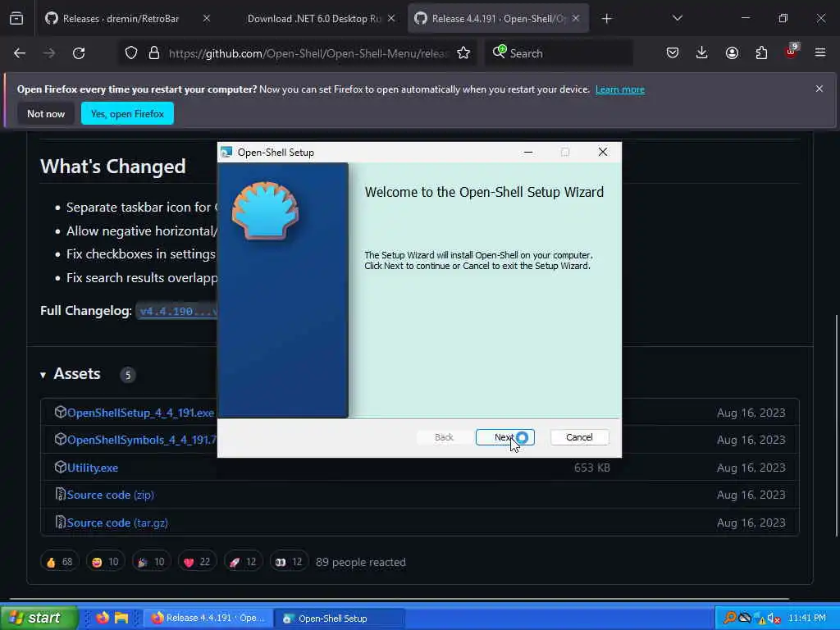Switch to Download .NET 6.0 Desktop tab
840x630 pixels.
[313, 19]
